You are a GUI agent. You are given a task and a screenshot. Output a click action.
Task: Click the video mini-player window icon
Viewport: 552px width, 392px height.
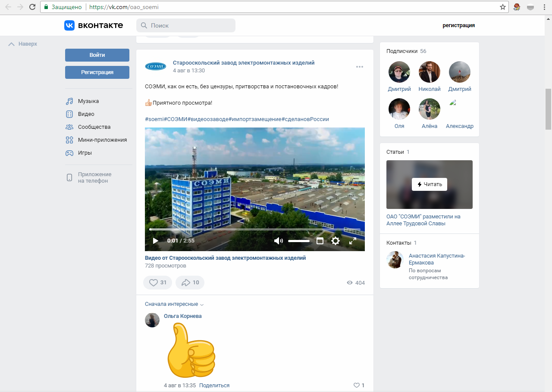coord(320,241)
